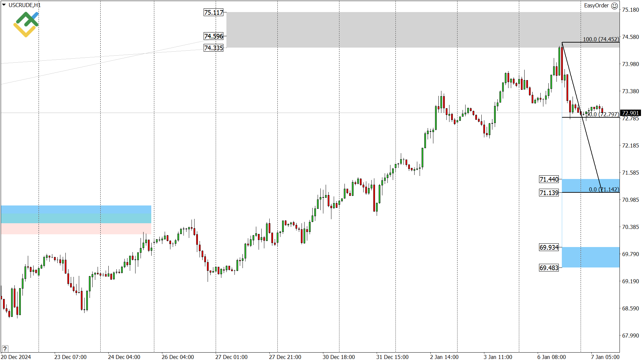Click the LiteFinance logo icon
The image size is (644, 362).
(26, 24)
